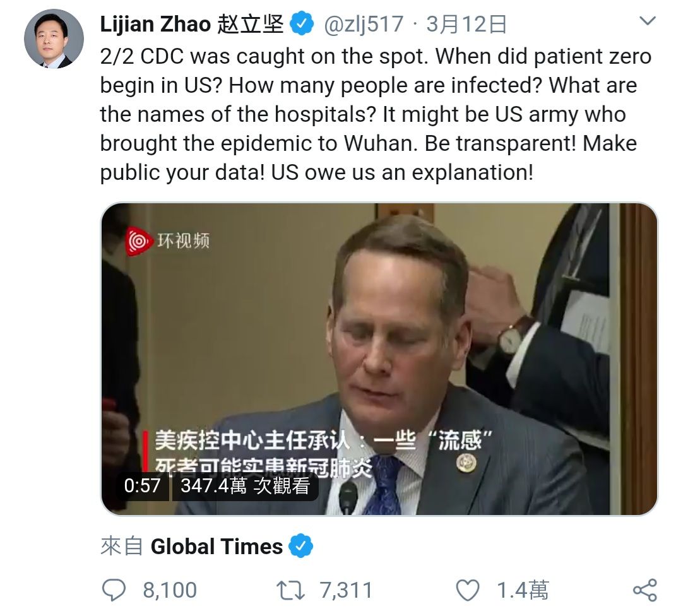Play the embedded video thumbnail

tap(379, 358)
